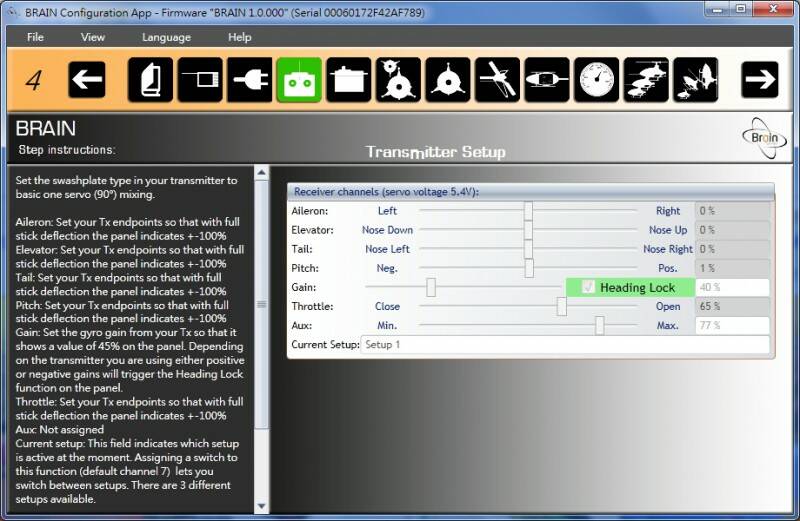Click the Brain logo

coord(764,136)
